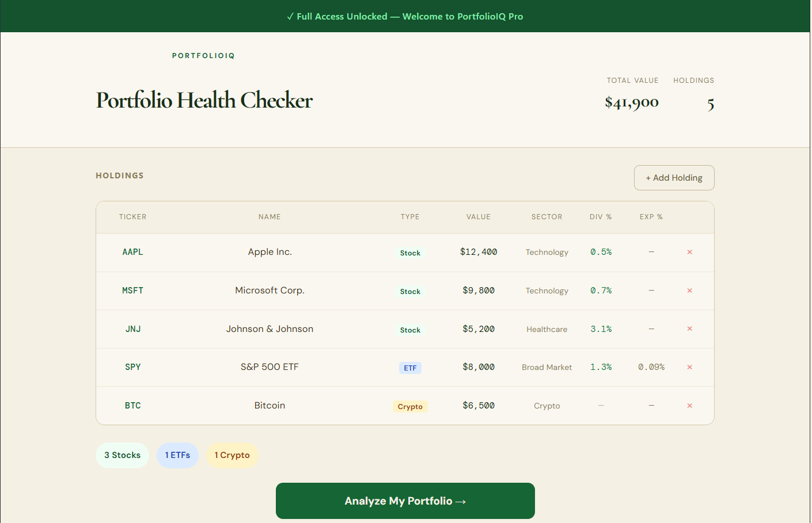Delete the MSFT holding with its X icon
This screenshot has width=812, height=523.
689,291
